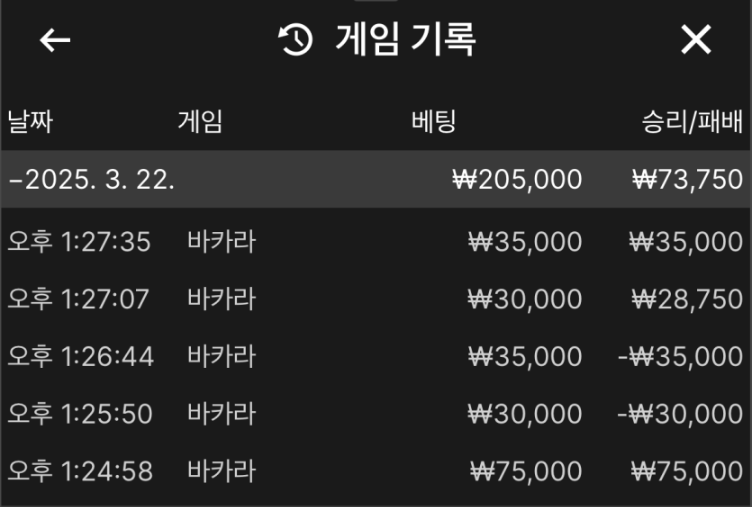Close the game history panel
753x507 pixels.
[695, 40]
